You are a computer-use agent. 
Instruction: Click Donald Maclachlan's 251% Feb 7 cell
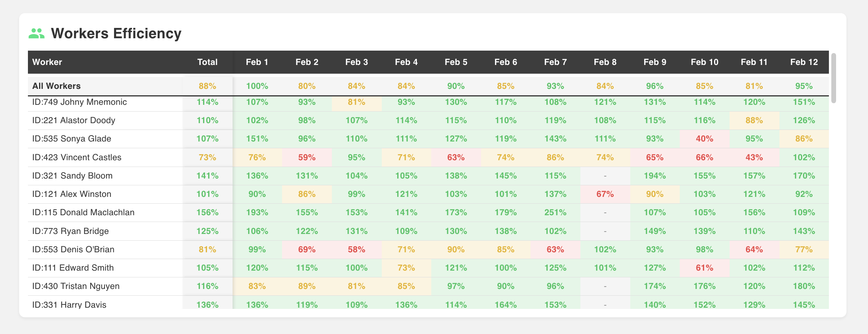pos(555,212)
